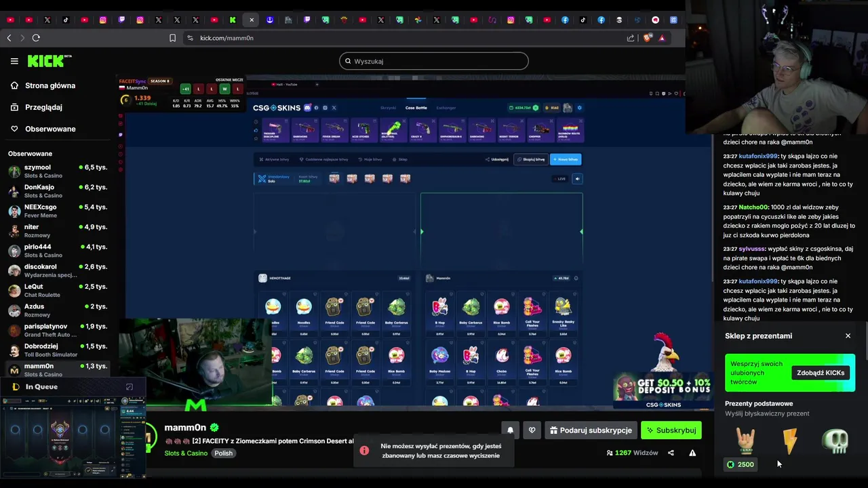
Task: Send the rock hand gift
Action: [746, 441]
